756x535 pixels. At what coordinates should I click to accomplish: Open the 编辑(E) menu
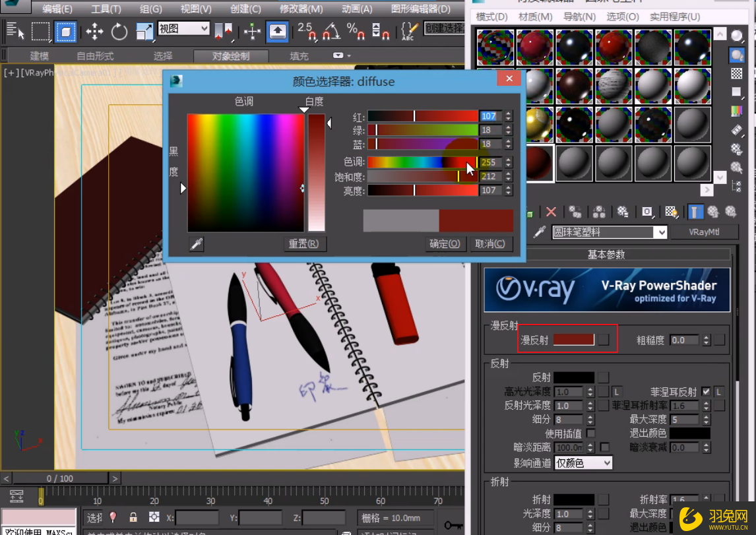click(x=57, y=9)
